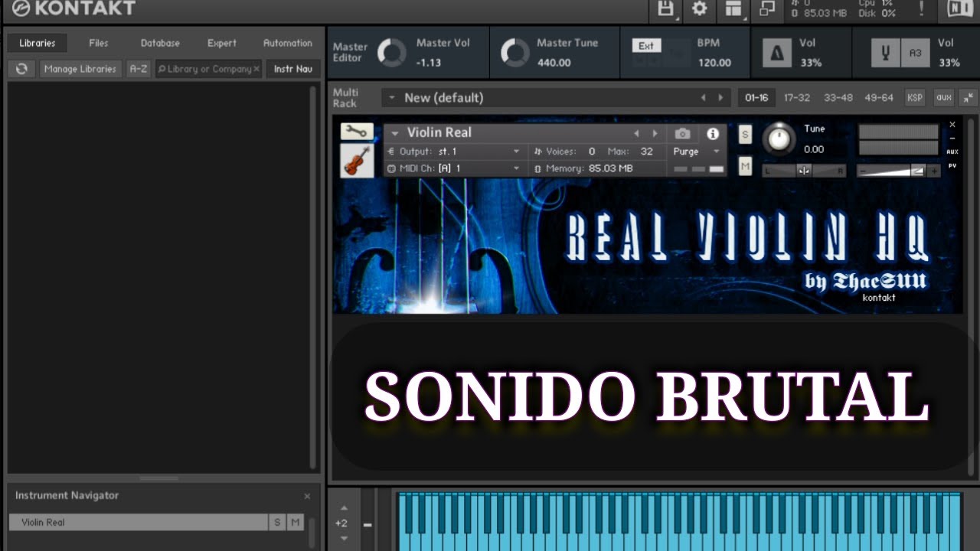The image size is (980, 551).
Task: Select rack page 01-16
Action: 756,98
